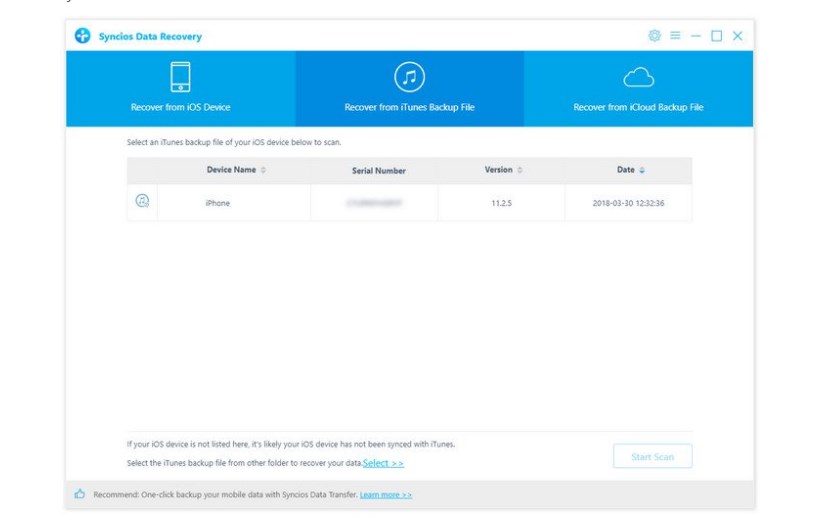The height and width of the screenshot is (525, 814).
Task: Click the Syncios Data Recovery logo icon
Action: pos(83,35)
